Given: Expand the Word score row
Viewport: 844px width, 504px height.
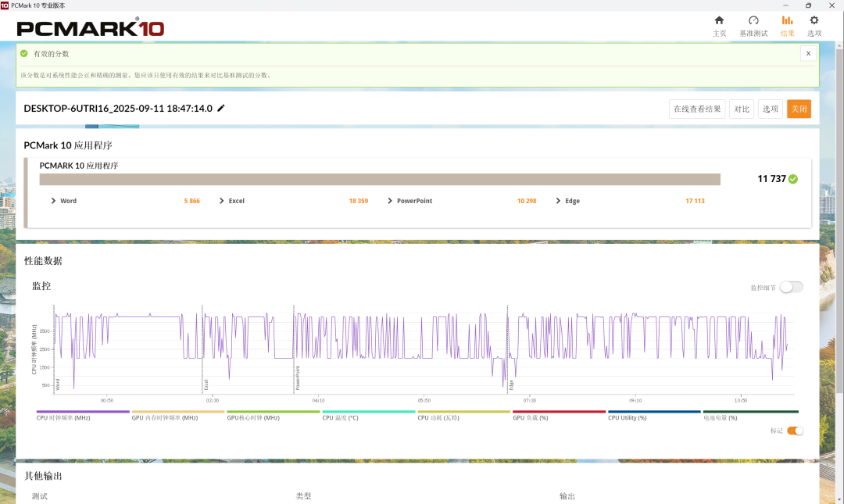Looking at the screenshot, I should (53, 201).
